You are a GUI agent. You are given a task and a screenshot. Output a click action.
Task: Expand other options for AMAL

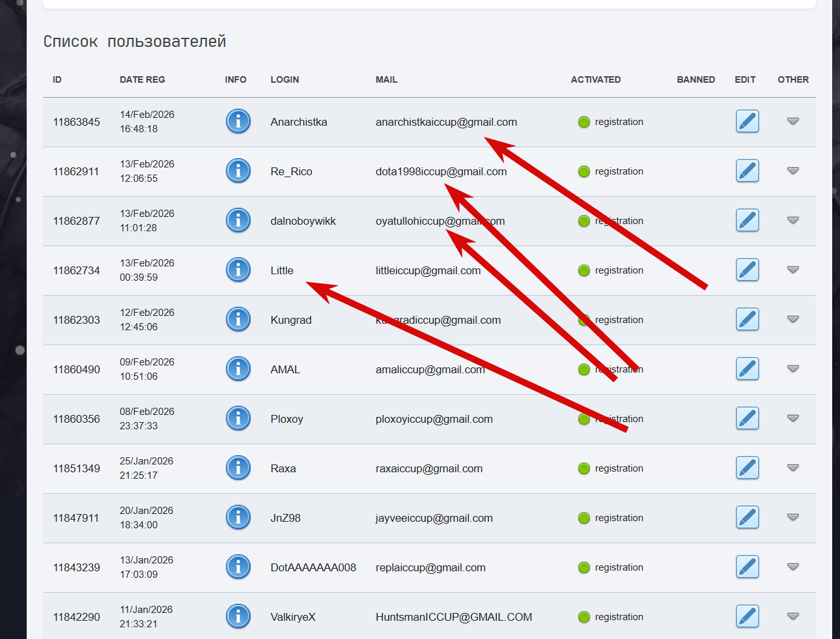coord(793,369)
